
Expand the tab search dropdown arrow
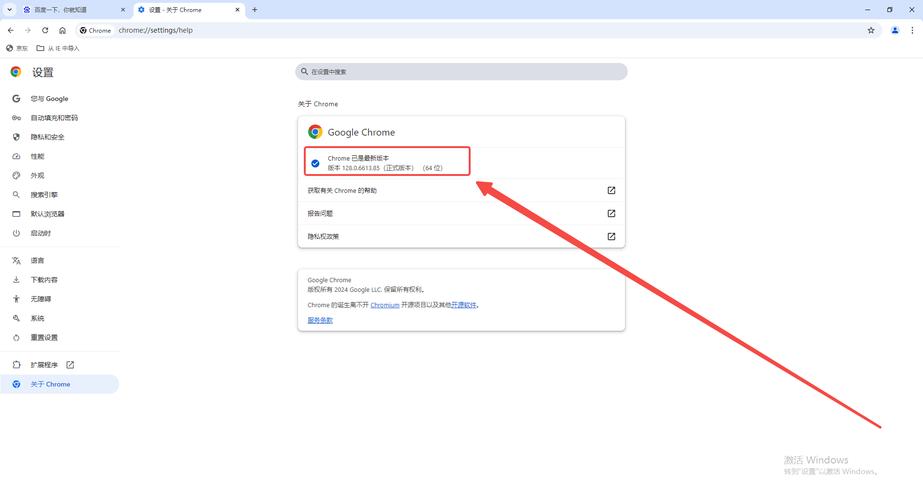tap(9, 10)
